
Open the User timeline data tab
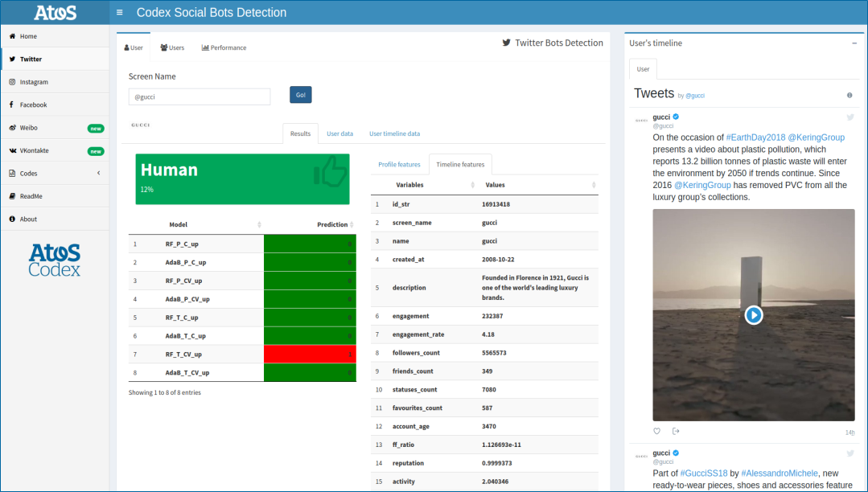[x=395, y=133]
